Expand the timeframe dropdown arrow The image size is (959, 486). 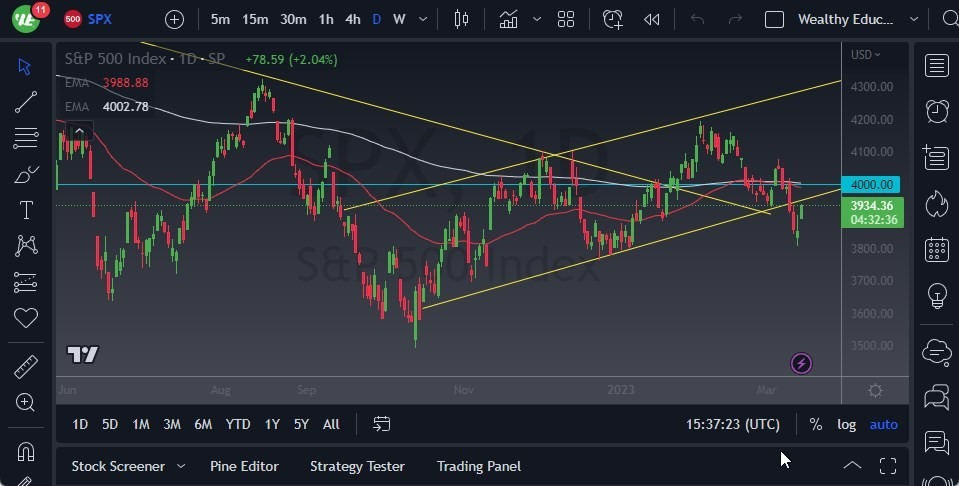pyautogui.click(x=423, y=20)
